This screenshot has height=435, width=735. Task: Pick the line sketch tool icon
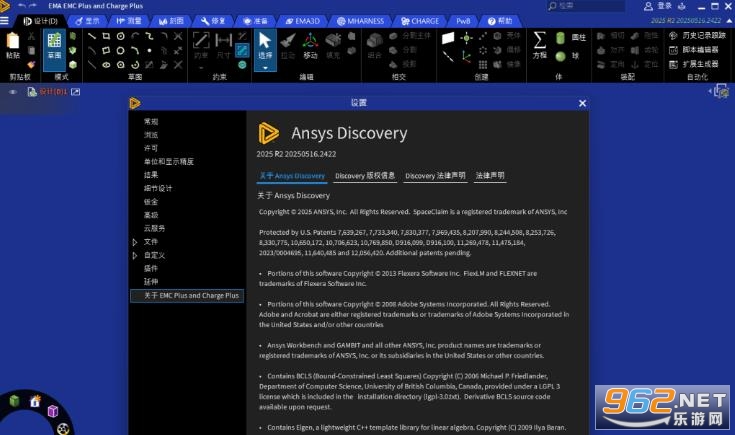92,36
